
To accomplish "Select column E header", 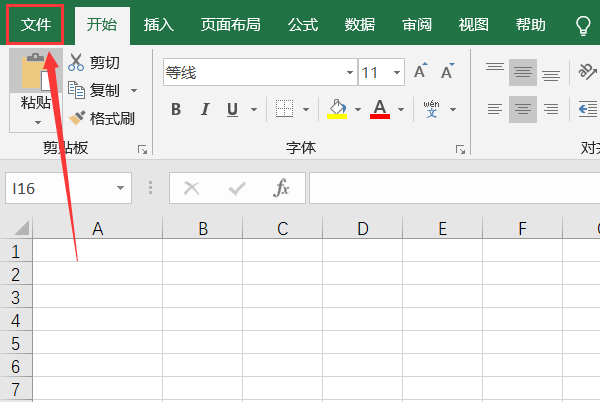I will [443, 228].
